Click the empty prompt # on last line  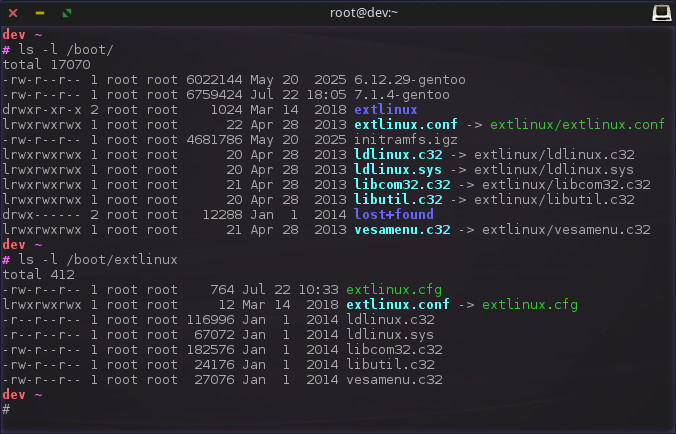pos(6,410)
